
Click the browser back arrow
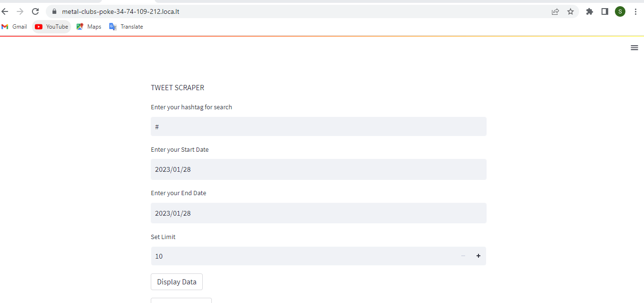pos(5,11)
